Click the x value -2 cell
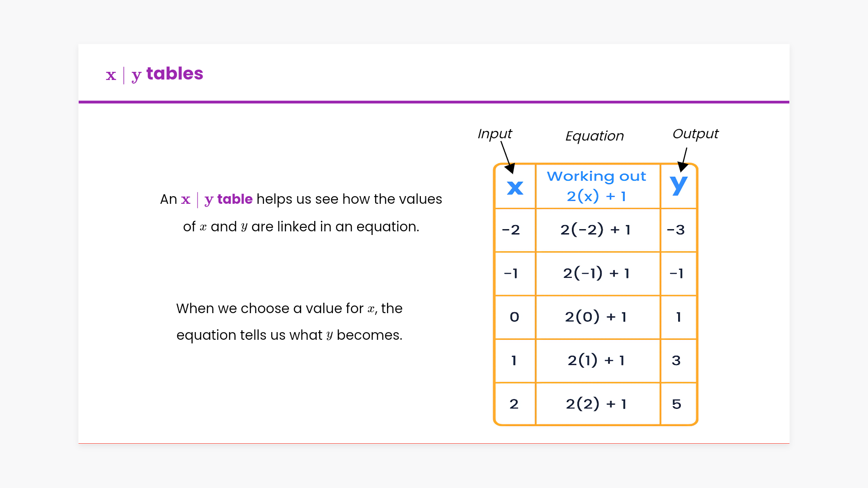This screenshot has width=868, height=488. tap(511, 230)
